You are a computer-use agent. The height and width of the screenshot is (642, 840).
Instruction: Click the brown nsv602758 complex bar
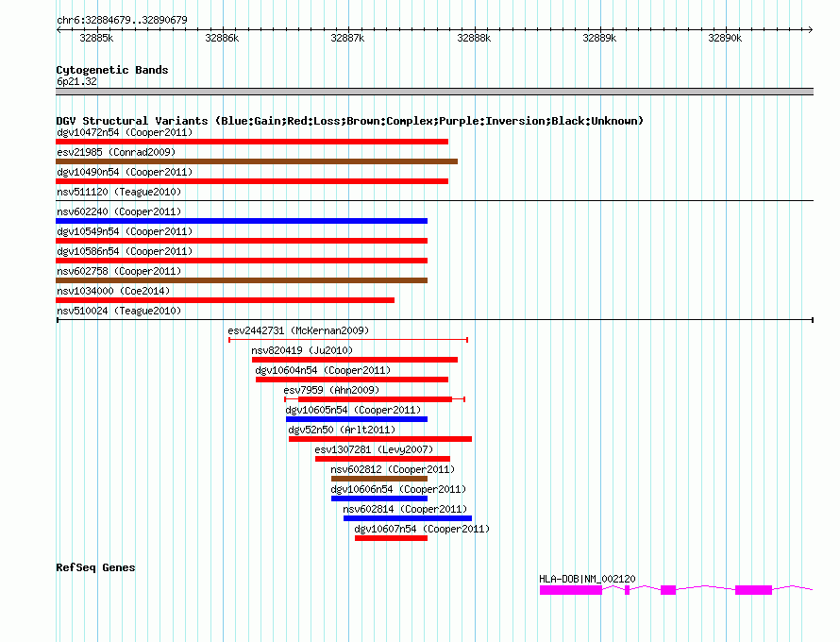tap(242, 280)
